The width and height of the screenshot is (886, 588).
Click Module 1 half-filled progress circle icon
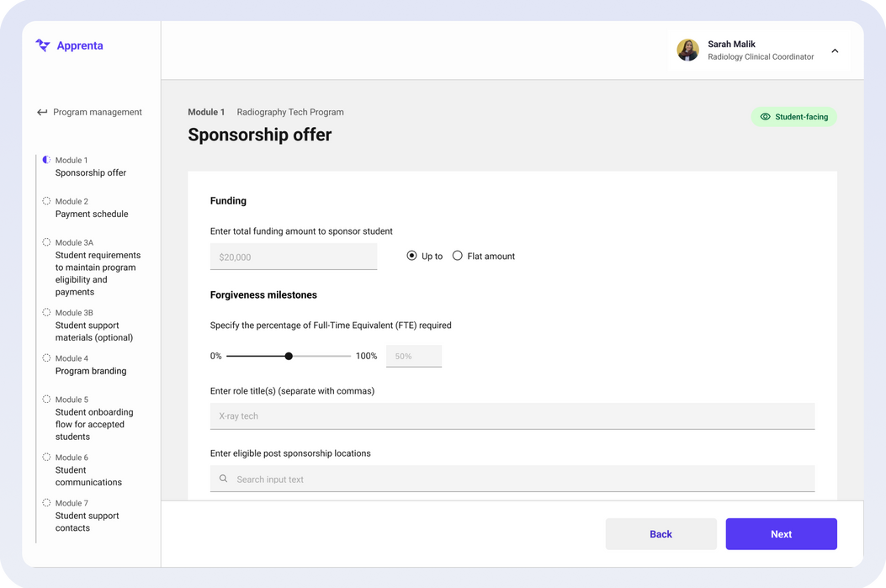click(46, 159)
